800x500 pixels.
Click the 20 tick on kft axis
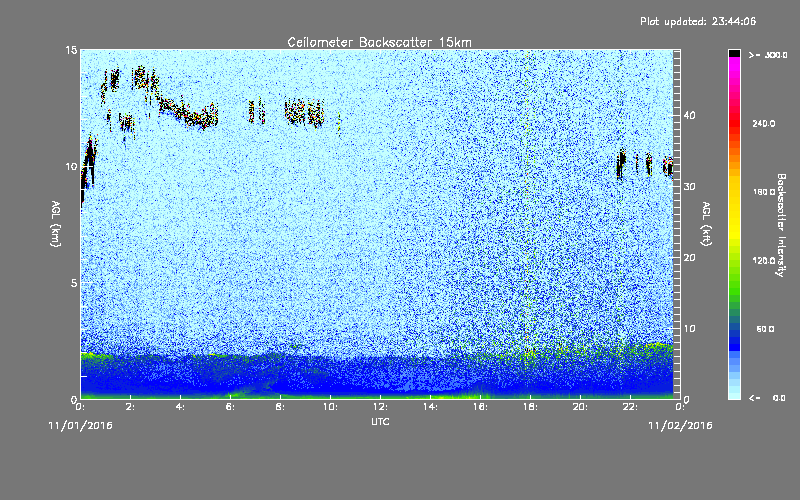[689, 258]
